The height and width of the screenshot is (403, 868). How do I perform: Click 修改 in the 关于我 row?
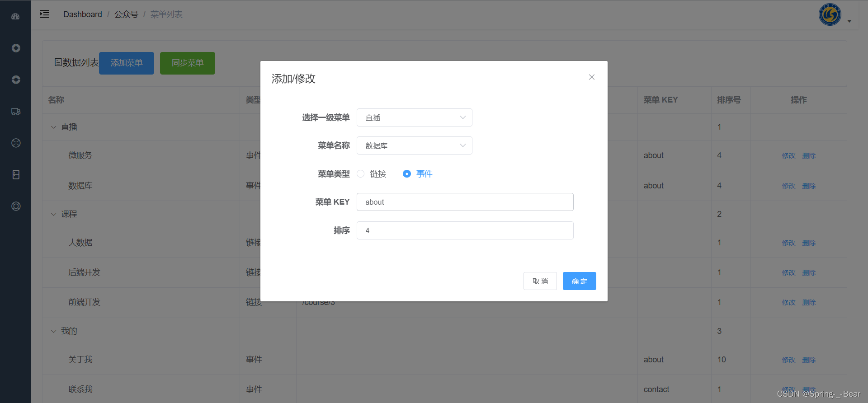[789, 360]
